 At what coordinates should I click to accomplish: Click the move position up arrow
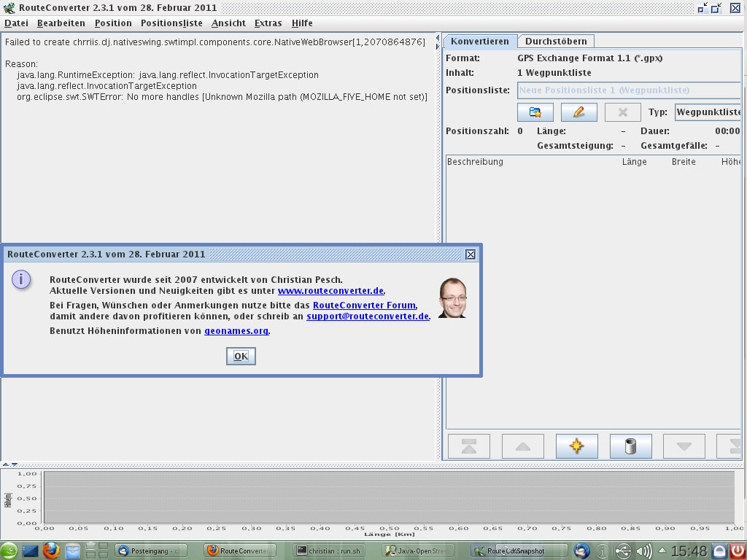(523, 446)
